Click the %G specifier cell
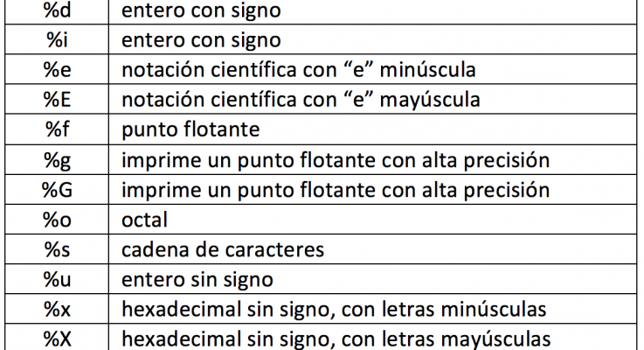The image size is (644, 350). point(57,189)
